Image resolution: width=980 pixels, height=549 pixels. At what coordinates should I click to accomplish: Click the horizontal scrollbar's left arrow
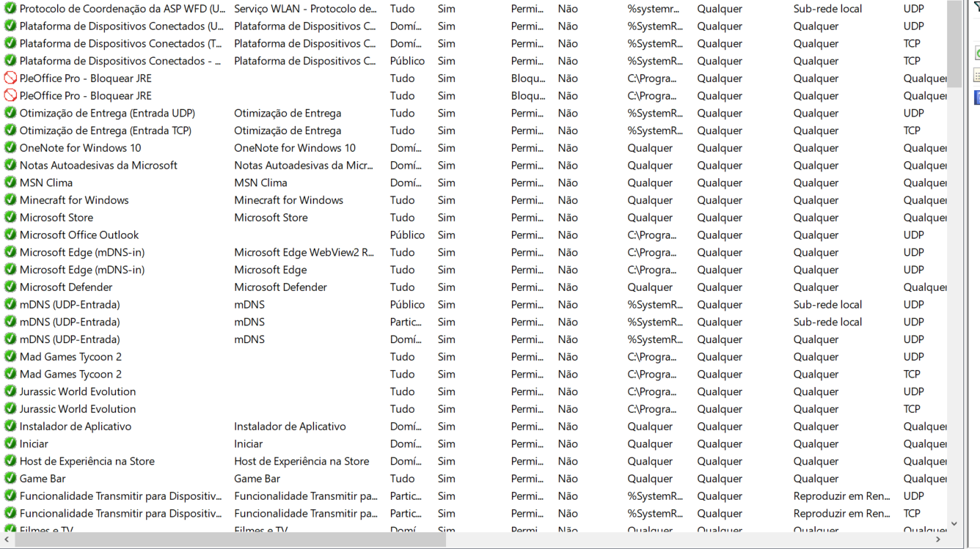coord(7,540)
